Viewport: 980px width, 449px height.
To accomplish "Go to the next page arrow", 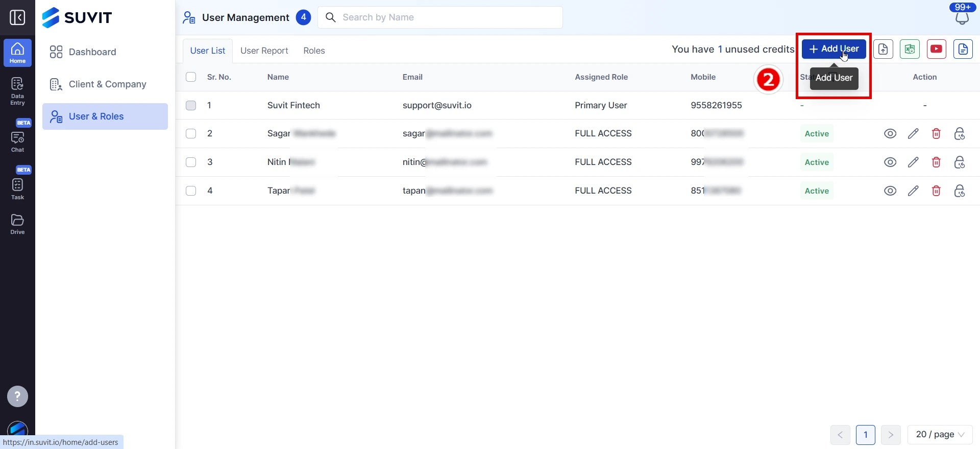I will pyautogui.click(x=891, y=435).
